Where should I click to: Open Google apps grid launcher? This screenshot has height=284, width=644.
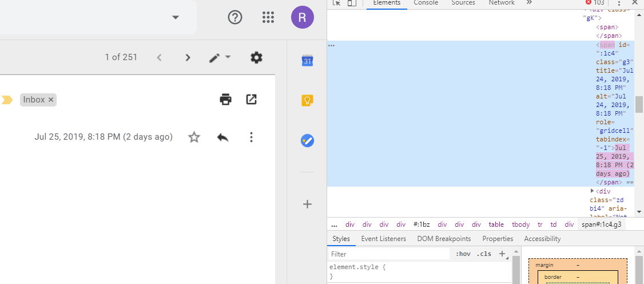click(x=268, y=17)
